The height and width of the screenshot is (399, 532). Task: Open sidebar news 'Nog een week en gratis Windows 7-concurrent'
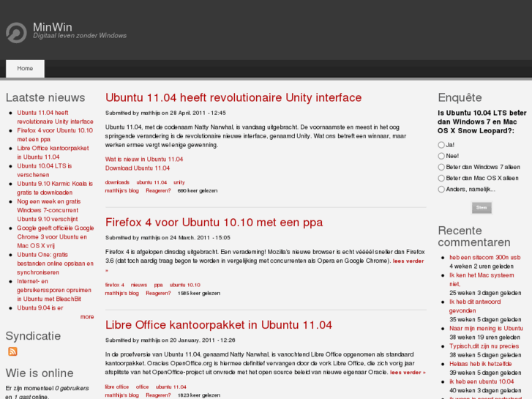(x=49, y=210)
